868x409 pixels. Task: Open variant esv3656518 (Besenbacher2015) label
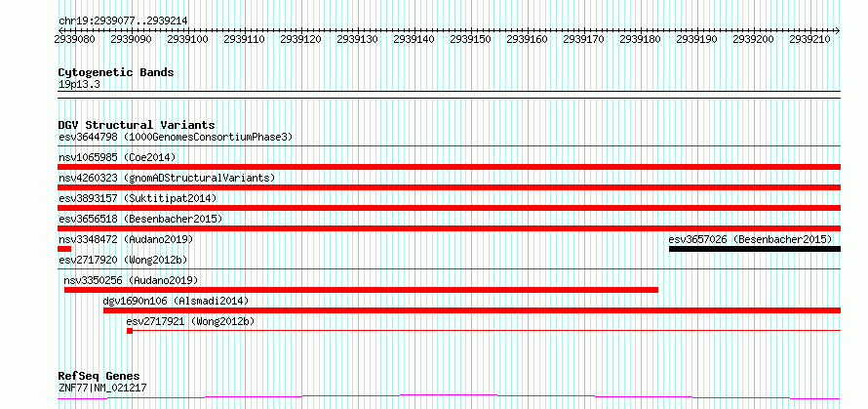click(140, 219)
